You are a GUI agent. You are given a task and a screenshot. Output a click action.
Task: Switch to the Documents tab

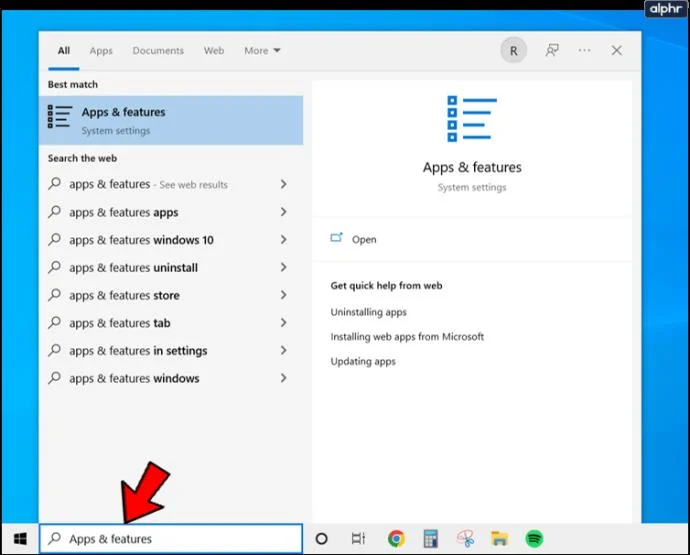pos(158,51)
